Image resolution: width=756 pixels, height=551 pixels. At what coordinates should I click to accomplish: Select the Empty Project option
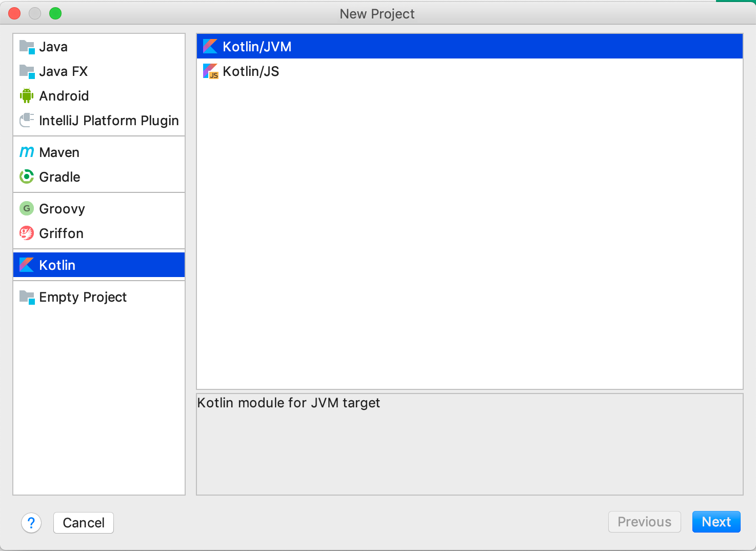83,297
